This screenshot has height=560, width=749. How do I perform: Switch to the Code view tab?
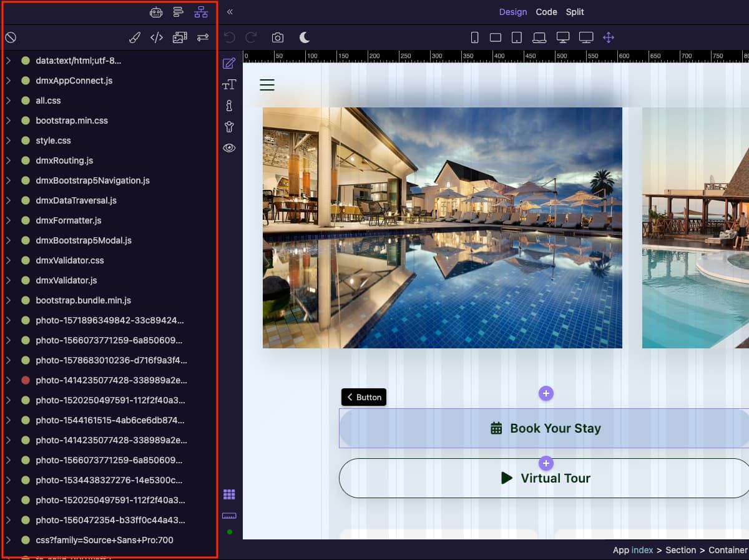546,12
